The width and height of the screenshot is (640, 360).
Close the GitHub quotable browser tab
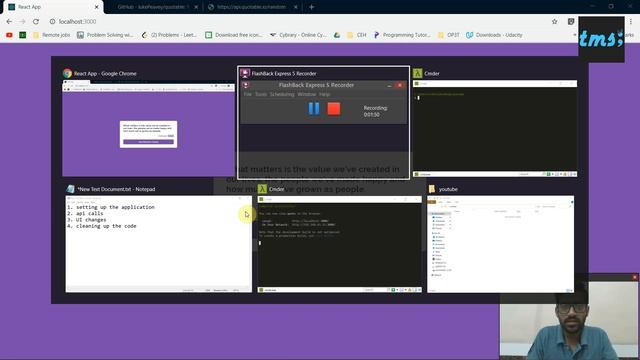(196, 7)
